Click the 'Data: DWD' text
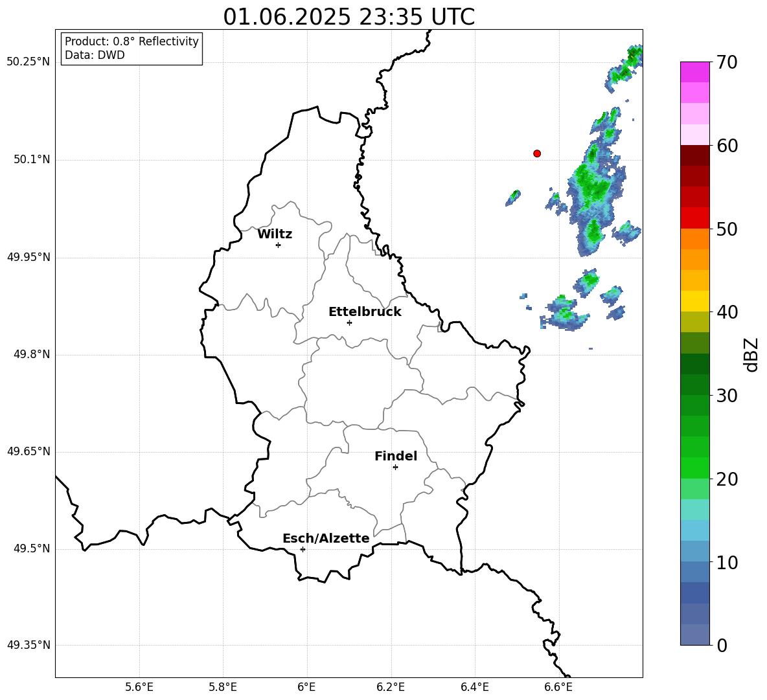 95,55
